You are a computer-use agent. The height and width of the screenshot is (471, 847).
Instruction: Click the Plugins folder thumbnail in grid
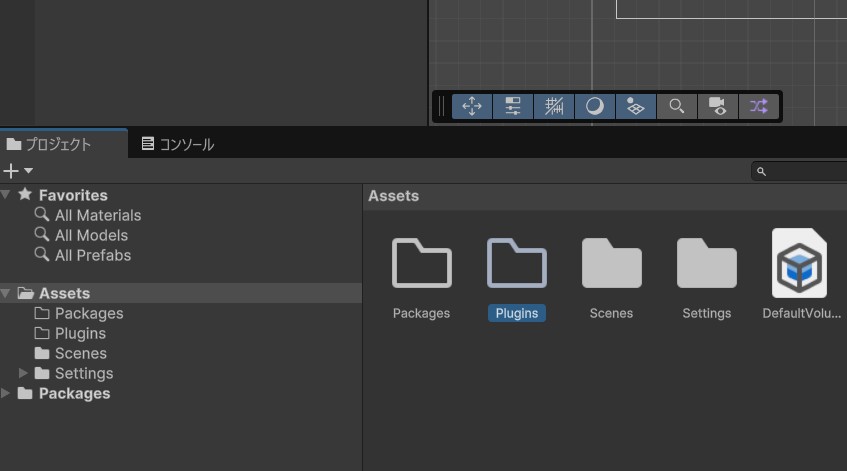coord(516,263)
